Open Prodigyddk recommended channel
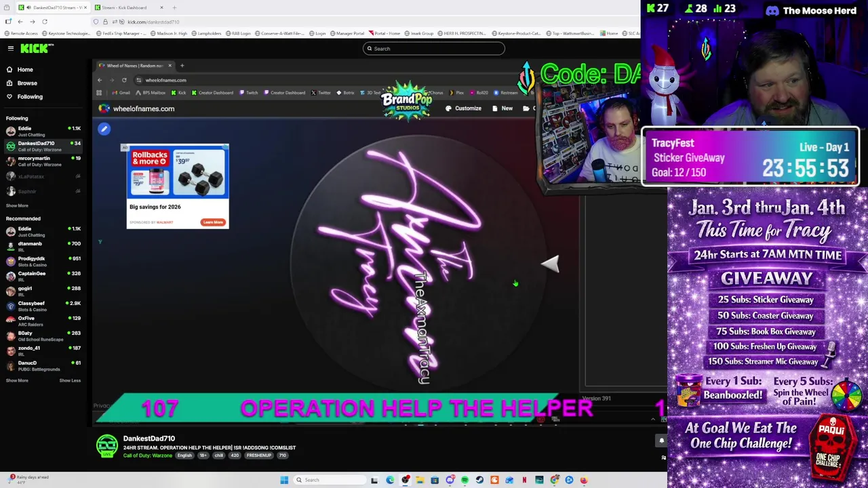This screenshot has width=868, height=488. 43,261
